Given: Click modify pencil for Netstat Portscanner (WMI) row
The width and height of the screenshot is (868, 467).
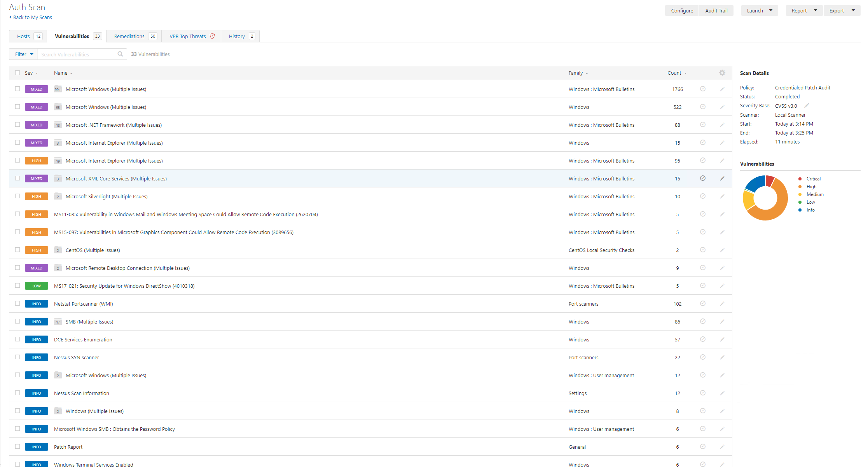Looking at the screenshot, I should 722,303.
